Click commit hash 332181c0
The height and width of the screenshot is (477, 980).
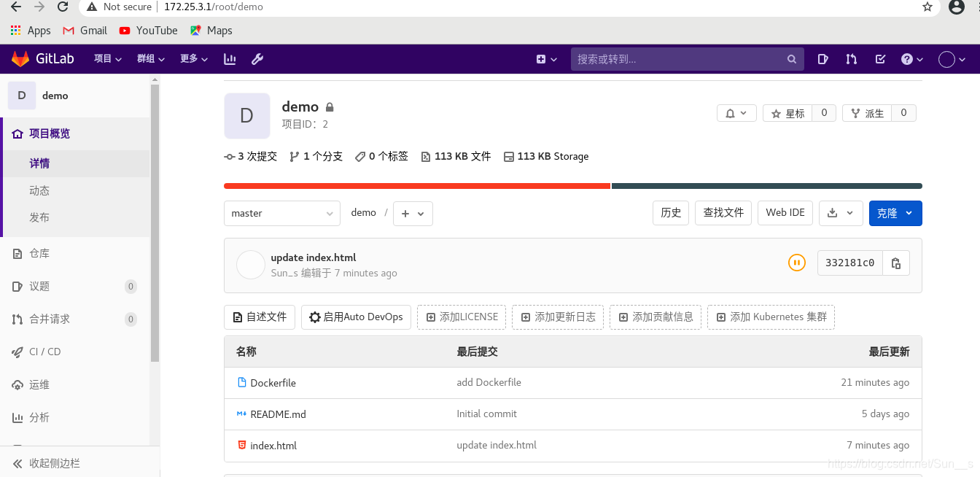pos(850,263)
